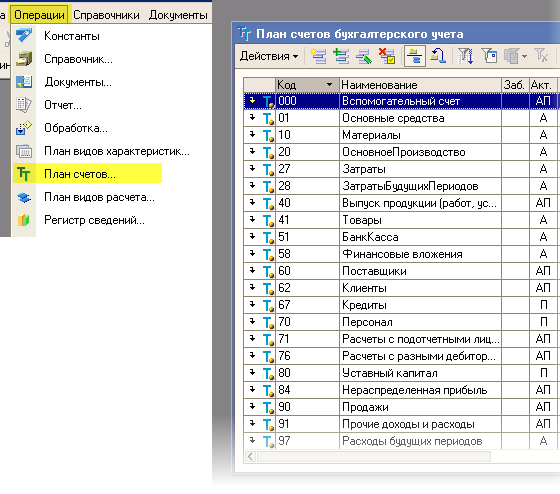560x494 pixels.
Task: Select the Прочие доходы и расходы cell
Action: click(420, 424)
